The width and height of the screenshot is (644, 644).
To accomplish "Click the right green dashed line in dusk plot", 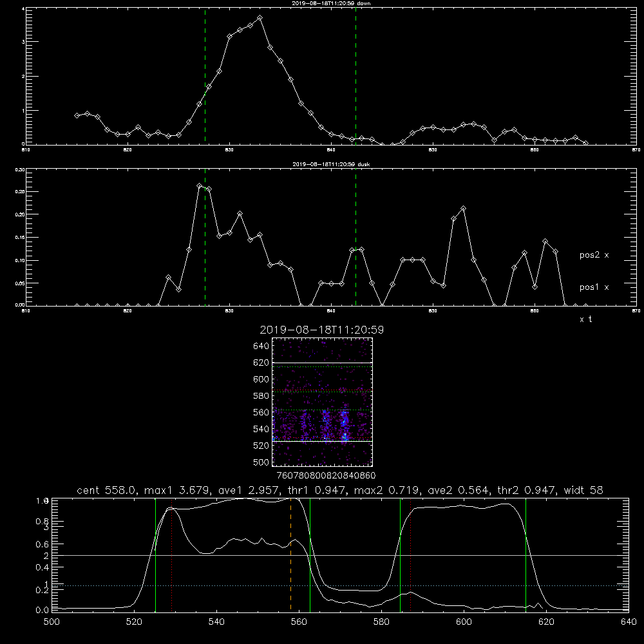I will pyautogui.click(x=355, y=238).
